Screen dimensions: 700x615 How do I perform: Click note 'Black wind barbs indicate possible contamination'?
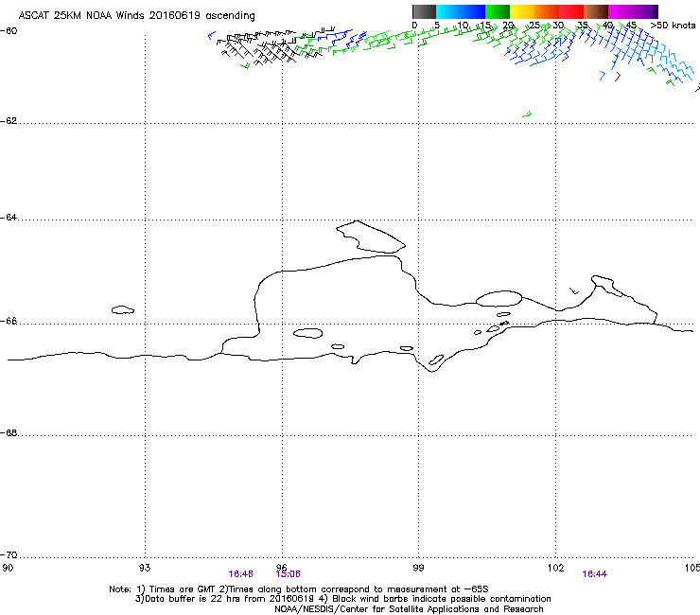point(442,599)
